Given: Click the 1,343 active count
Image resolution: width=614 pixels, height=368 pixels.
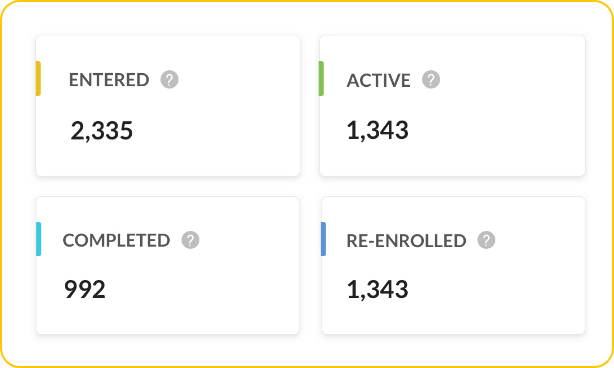Looking at the screenshot, I should pos(378,130).
